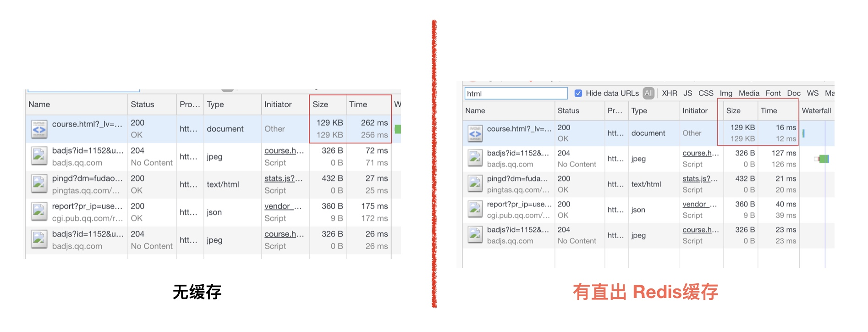868x332 pixels.
Task: Select report?pr_ip=use request name in left panel
Action: pyautogui.click(x=88, y=206)
